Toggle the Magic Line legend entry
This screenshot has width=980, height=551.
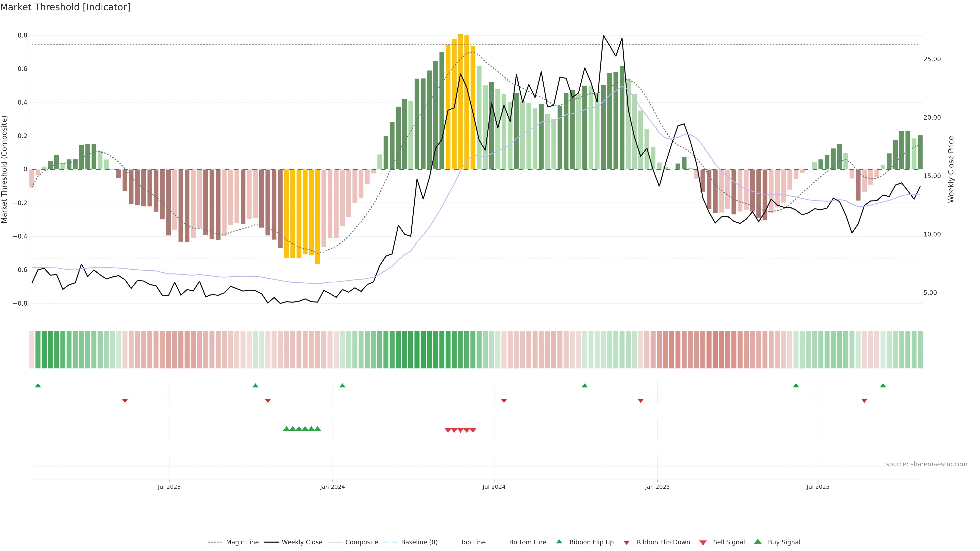[242, 542]
